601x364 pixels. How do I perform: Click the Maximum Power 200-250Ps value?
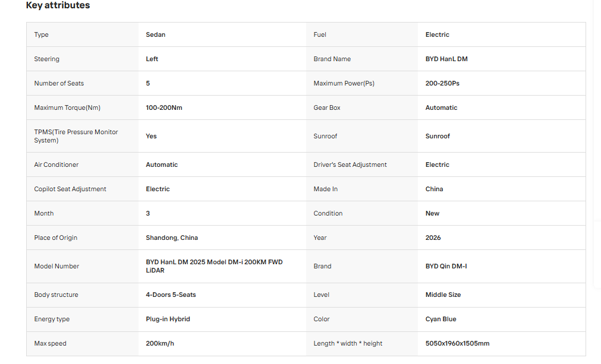442,84
